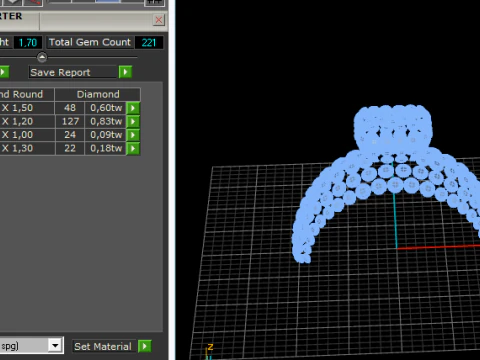480x360 pixels.
Task: Click the weight value 1,70
Action: [x=28, y=42]
